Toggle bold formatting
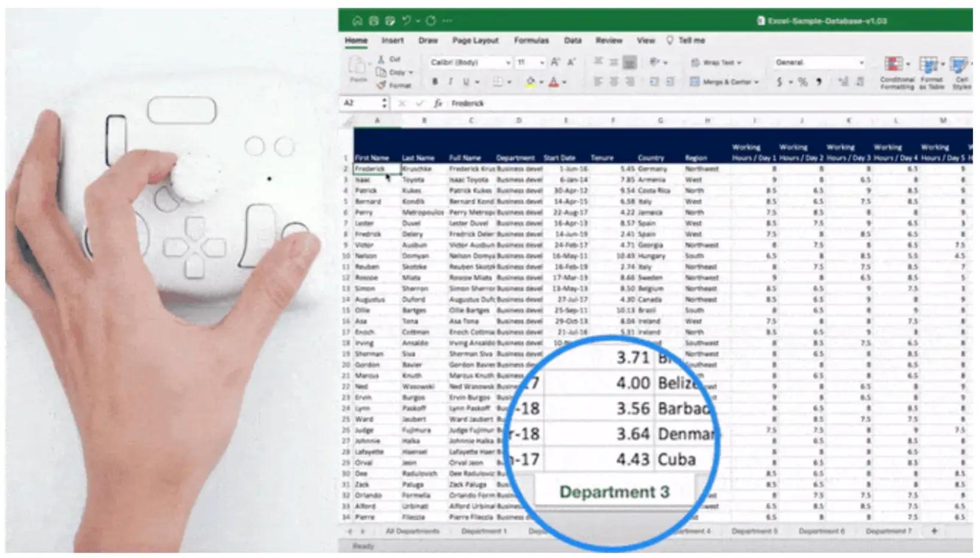Viewport: 980px width, 558px height. click(x=435, y=82)
